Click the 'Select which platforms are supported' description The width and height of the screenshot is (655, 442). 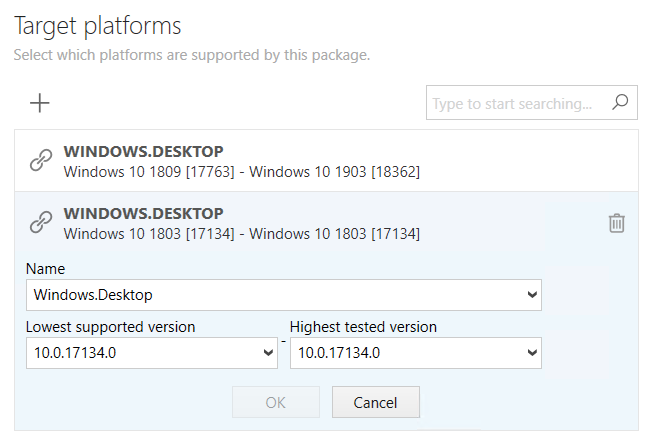tap(192, 55)
